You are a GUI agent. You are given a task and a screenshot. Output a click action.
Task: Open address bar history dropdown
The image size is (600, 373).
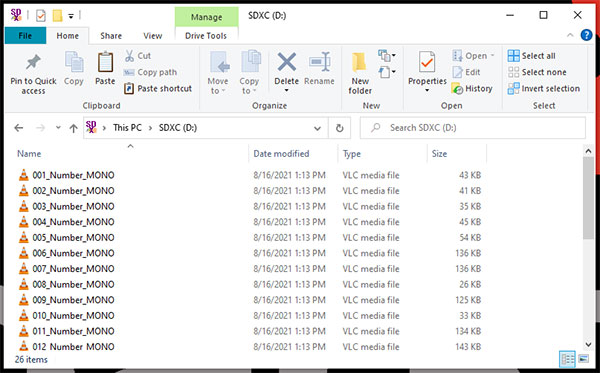pyautogui.click(x=317, y=128)
